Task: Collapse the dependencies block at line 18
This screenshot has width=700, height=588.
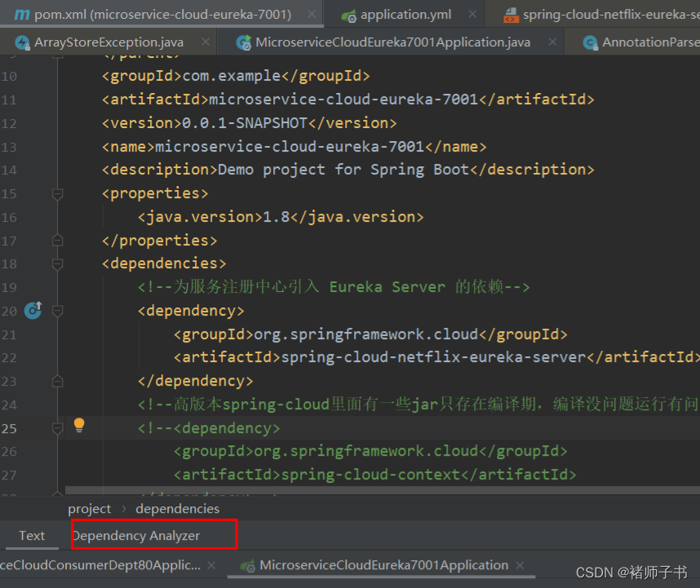Action: [x=58, y=264]
